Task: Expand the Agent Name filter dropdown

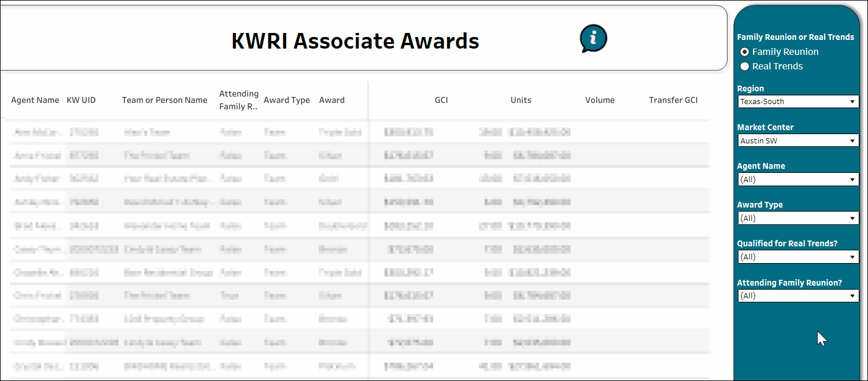Action: 798,179
